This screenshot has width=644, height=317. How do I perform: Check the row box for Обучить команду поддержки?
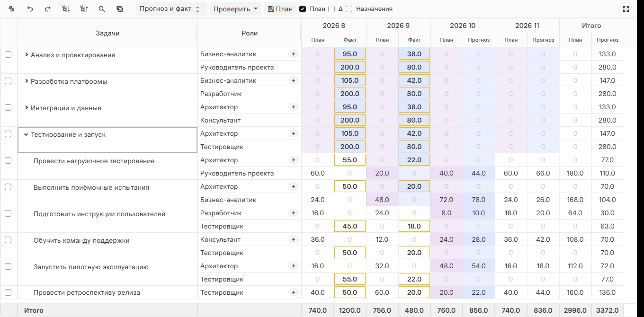(8, 240)
